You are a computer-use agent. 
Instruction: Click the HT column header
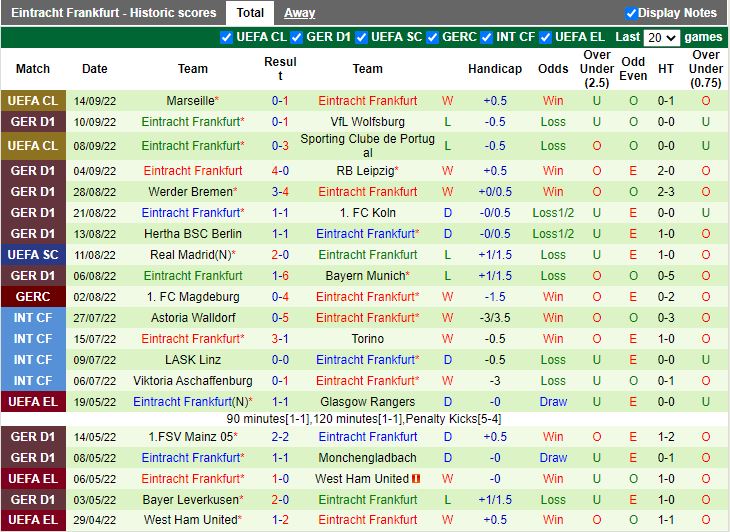point(665,69)
